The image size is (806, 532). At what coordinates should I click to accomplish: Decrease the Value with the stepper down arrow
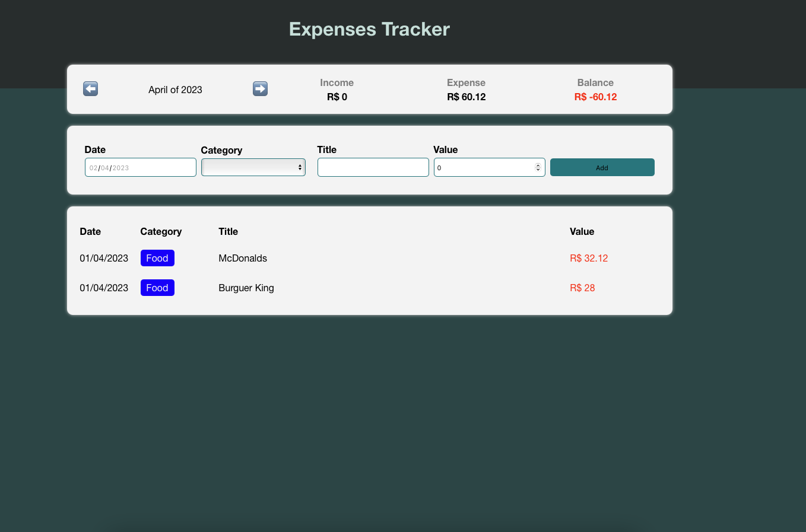[538, 170]
